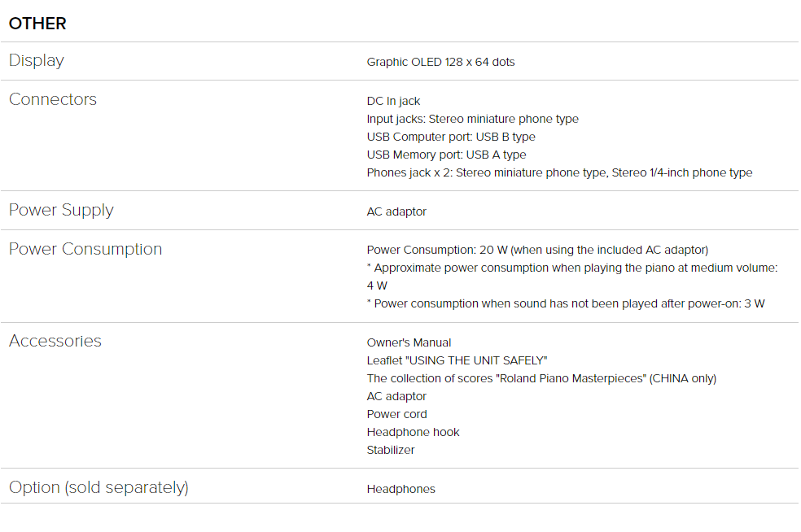Click the Owner's Manual accessory entry
The height and width of the screenshot is (532, 801).
click(x=409, y=342)
